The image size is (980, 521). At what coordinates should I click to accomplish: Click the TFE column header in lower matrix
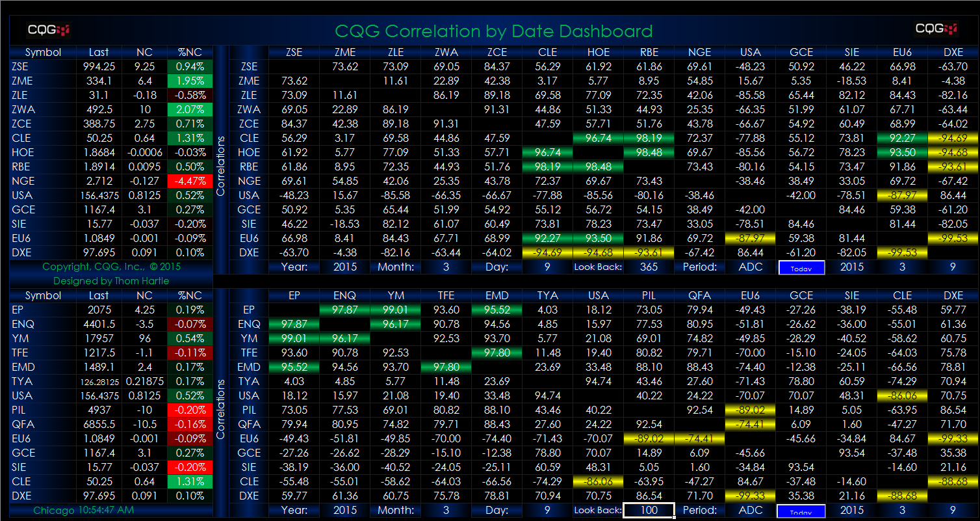tap(446, 295)
